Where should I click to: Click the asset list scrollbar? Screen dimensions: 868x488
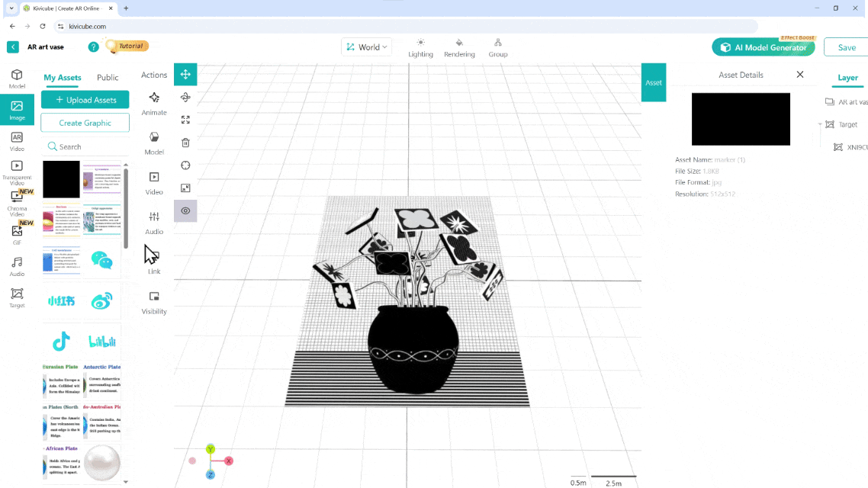click(x=126, y=206)
